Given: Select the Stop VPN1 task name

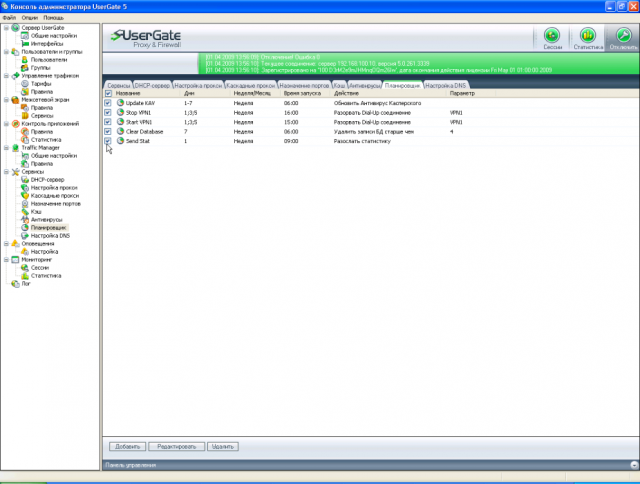Looking at the screenshot, I should 138,113.
